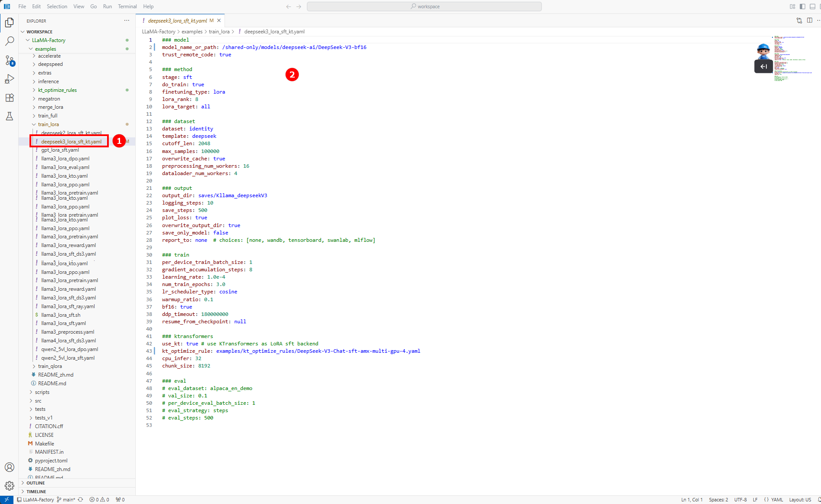Split the editor to the right
The height and width of the screenshot is (504, 821).
click(x=809, y=20)
